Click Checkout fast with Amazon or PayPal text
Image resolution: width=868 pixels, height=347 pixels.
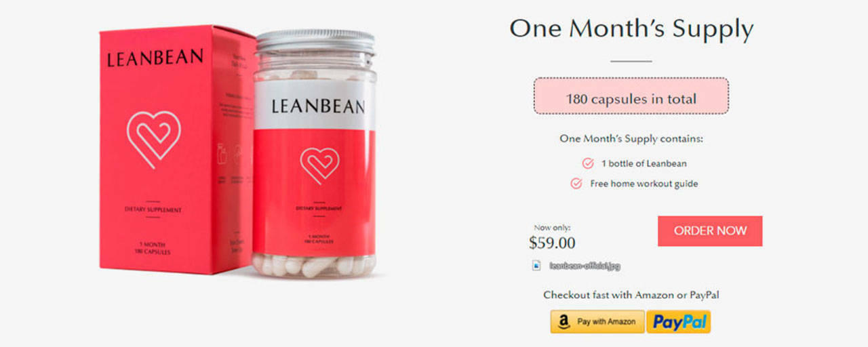[x=631, y=295]
